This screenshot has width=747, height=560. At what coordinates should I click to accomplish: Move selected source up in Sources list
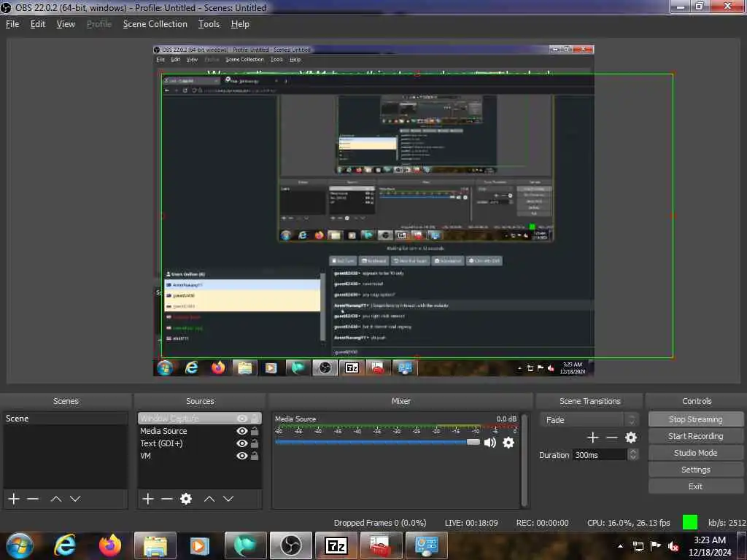(x=209, y=499)
